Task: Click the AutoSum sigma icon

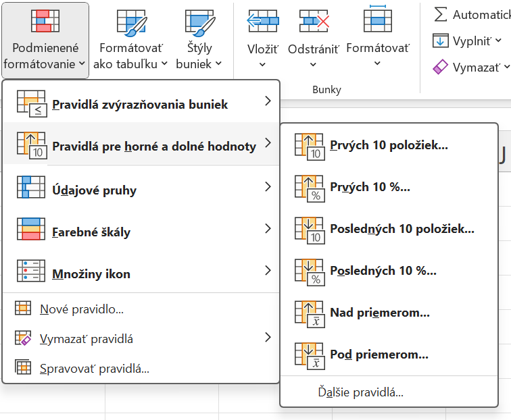Action: pyautogui.click(x=440, y=15)
